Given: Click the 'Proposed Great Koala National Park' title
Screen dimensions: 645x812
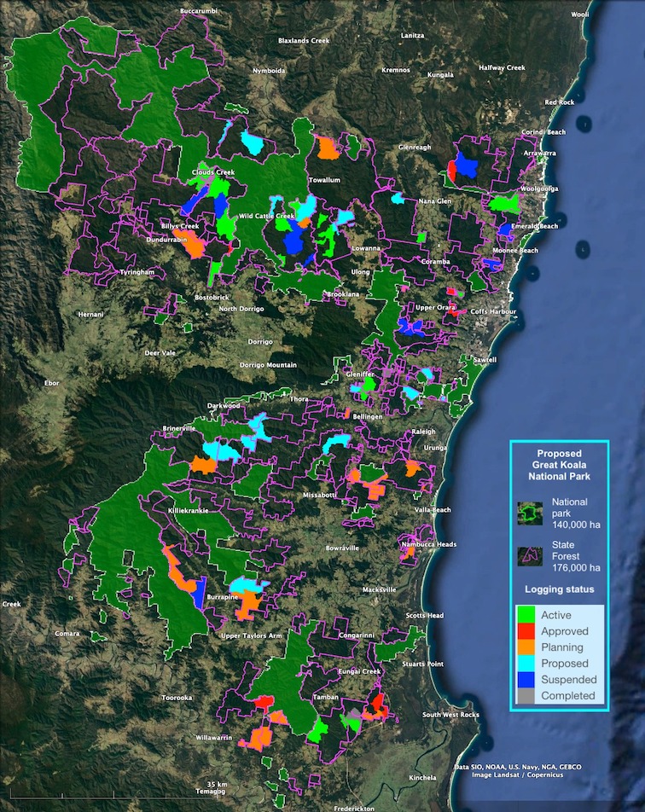Looking at the screenshot, I should pyautogui.click(x=559, y=465).
